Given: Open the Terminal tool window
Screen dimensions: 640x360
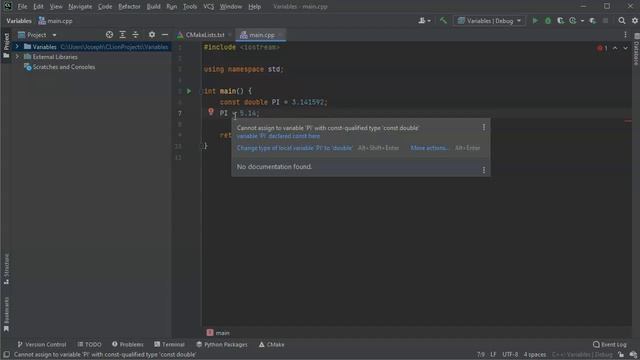Looking at the screenshot, I should 169,344.
